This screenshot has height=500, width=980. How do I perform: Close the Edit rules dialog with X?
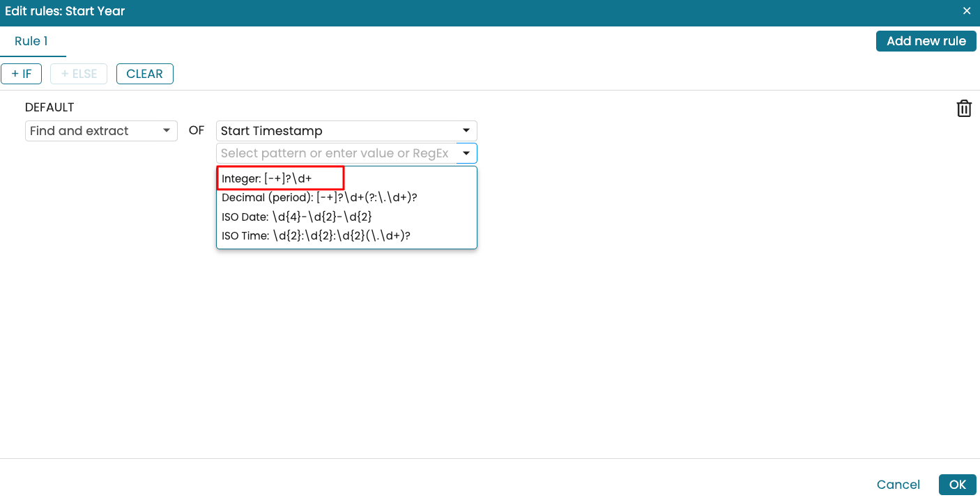966,11
